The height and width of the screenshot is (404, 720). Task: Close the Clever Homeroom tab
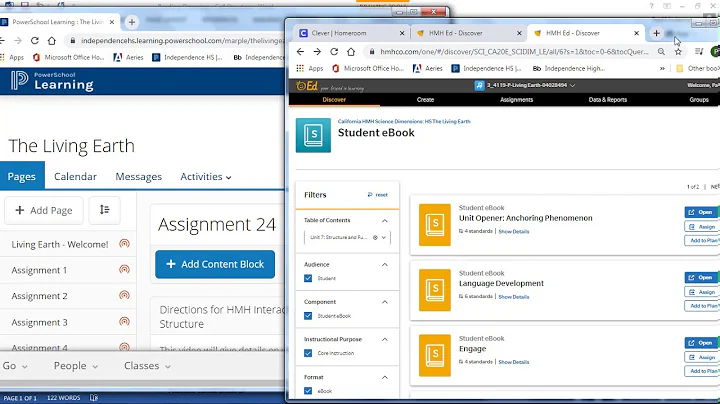click(x=402, y=33)
